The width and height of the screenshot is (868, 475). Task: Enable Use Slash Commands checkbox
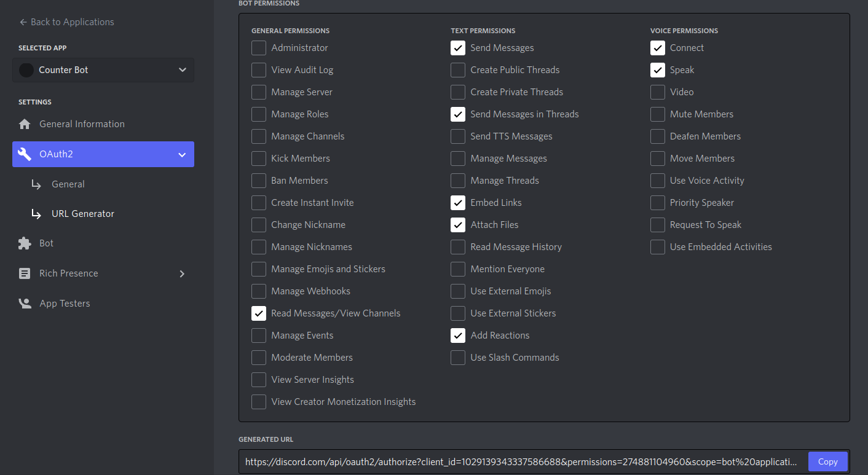[458, 358]
